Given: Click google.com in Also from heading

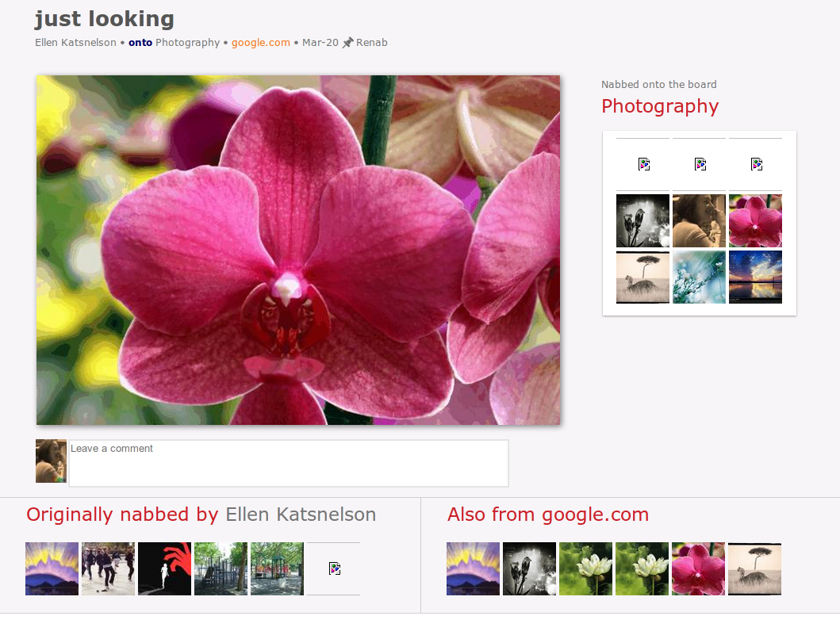Looking at the screenshot, I should pos(595,515).
